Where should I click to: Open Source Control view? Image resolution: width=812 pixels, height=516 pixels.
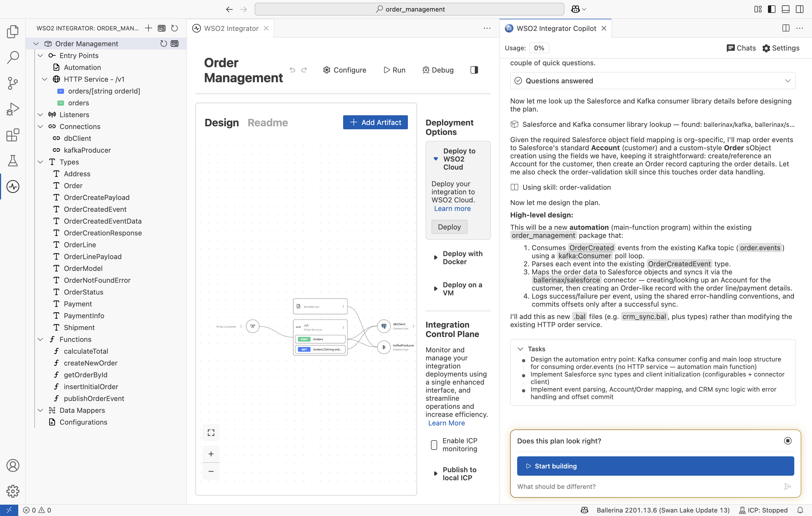click(13, 83)
